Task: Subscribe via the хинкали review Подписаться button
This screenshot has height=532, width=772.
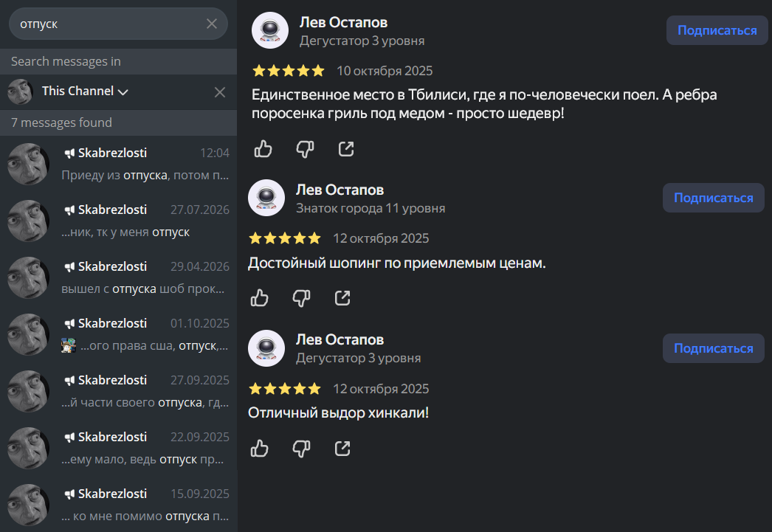Action: (x=714, y=348)
